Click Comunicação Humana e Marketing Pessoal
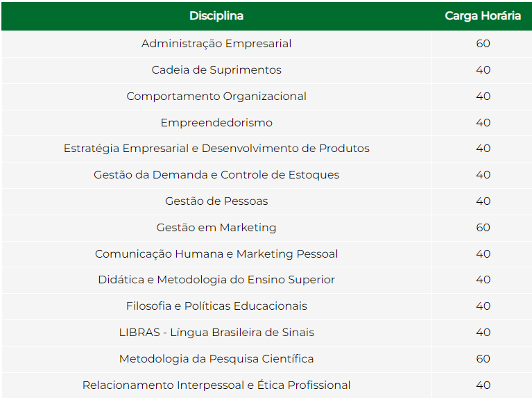Viewport: 532px width, 400px height. click(x=216, y=254)
